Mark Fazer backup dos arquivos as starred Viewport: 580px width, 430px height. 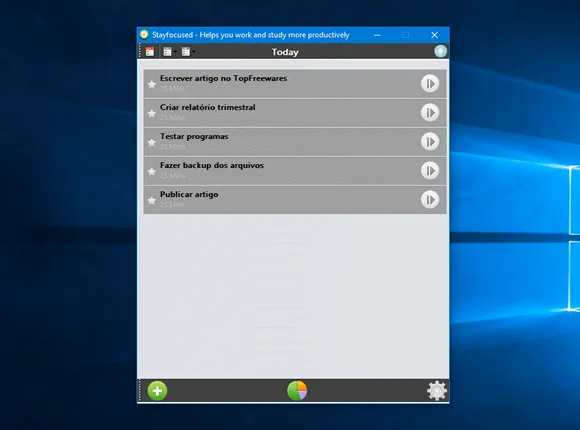152,172
